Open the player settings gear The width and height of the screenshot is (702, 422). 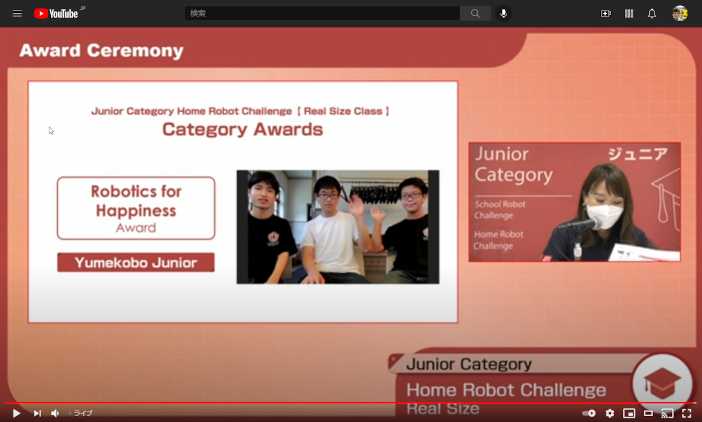(x=610, y=413)
